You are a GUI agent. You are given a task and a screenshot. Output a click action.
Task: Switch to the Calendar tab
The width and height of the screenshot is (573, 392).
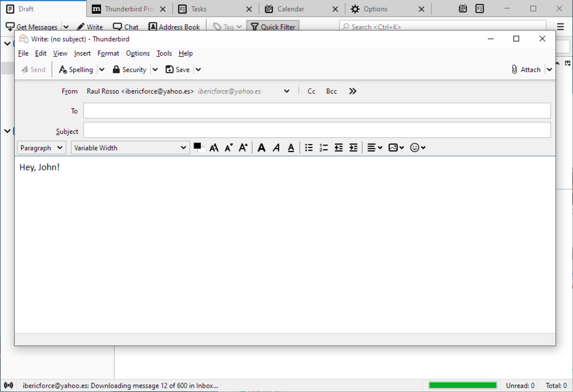pyautogui.click(x=291, y=9)
